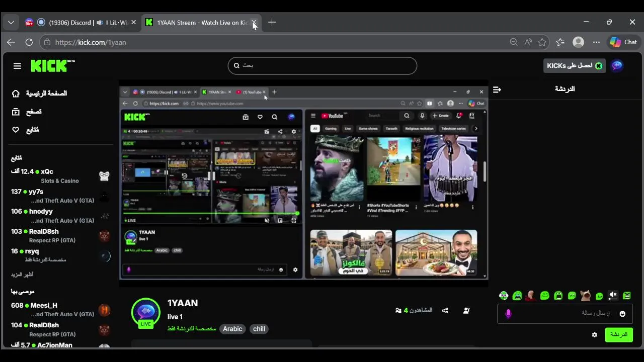Click the green KICK logo
Viewport: 644px width, 362px height.
[52, 65]
